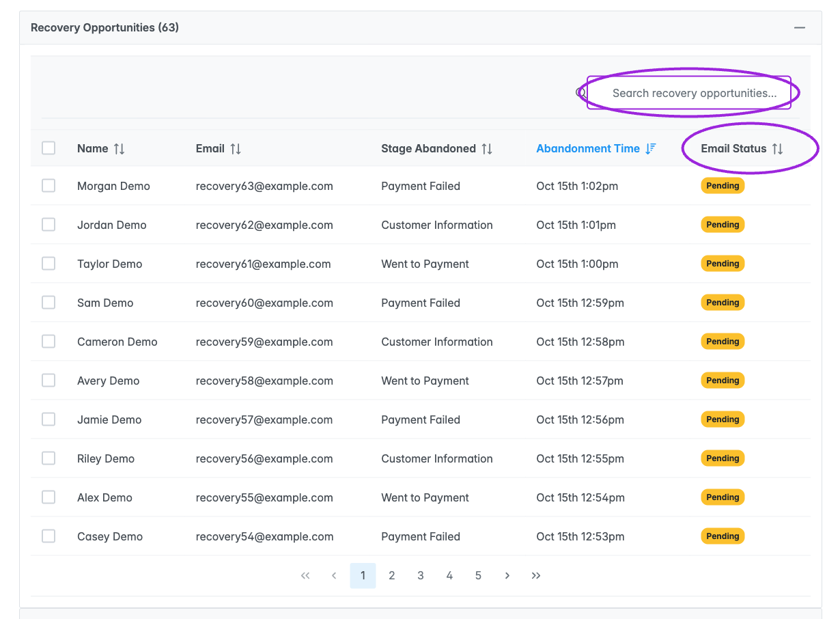Select the Cameron Demo name cell
This screenshot has width=840, height=619.
click(x=117, y=342)
